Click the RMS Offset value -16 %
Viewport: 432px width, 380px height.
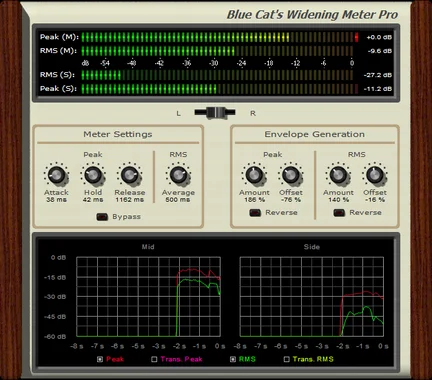pos(375,200)
